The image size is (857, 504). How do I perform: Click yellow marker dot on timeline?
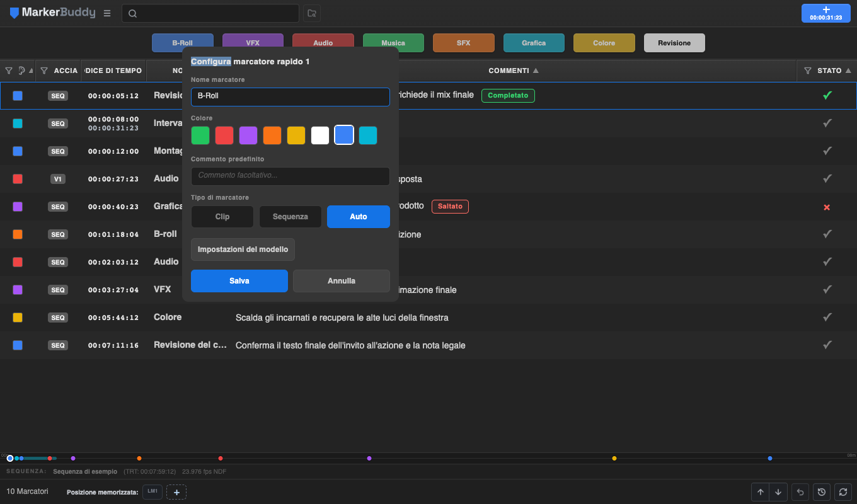(614, 458)
